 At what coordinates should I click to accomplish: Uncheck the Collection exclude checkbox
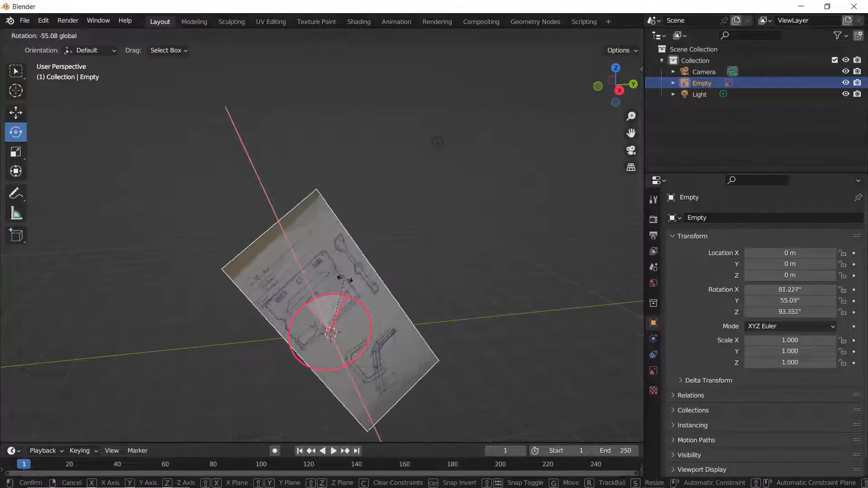pos(835,60)
